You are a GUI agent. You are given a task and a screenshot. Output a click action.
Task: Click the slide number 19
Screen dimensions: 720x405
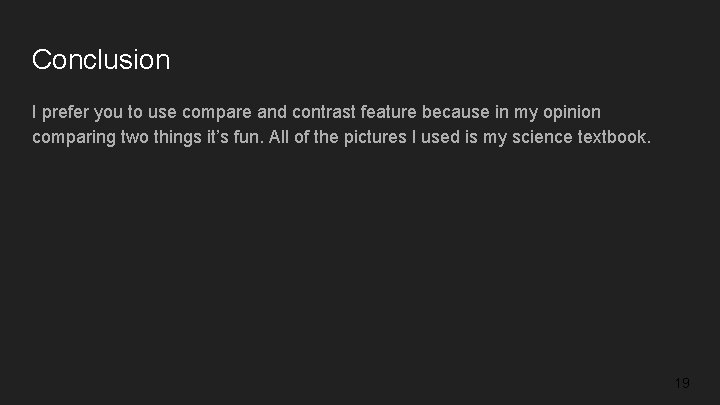tap(682, 383)
